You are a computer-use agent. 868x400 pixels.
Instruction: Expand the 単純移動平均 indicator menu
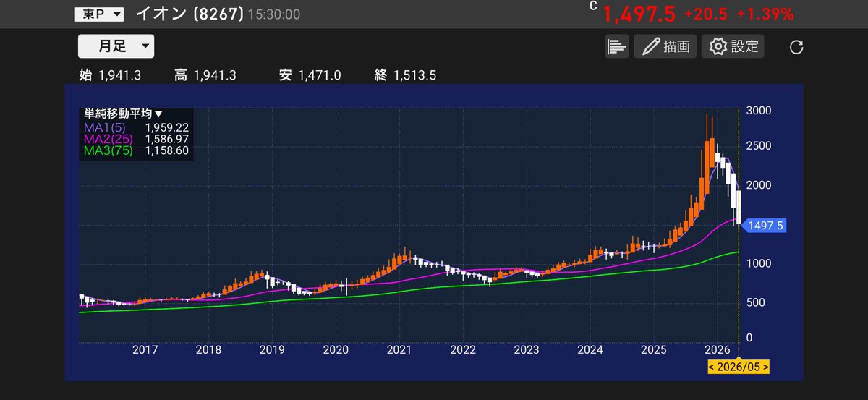tap(123, 114)
